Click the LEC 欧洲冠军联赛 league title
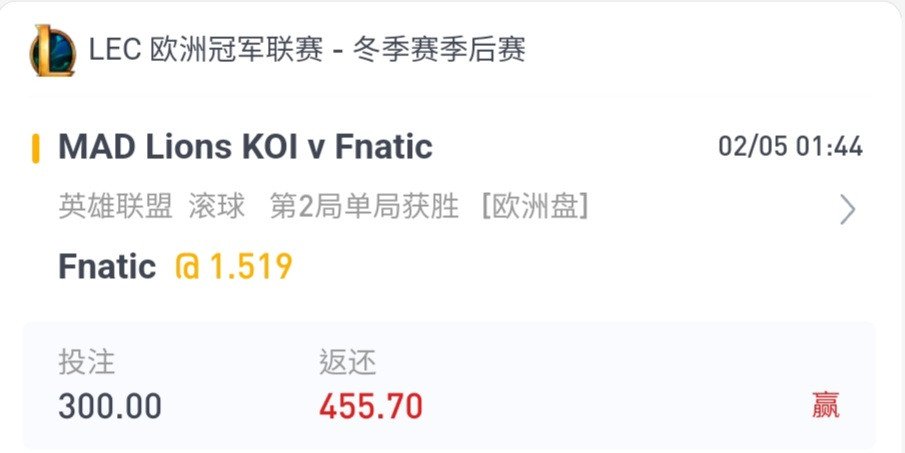The width and height of the screenshot is (905, 453). [x=206, y=50]
